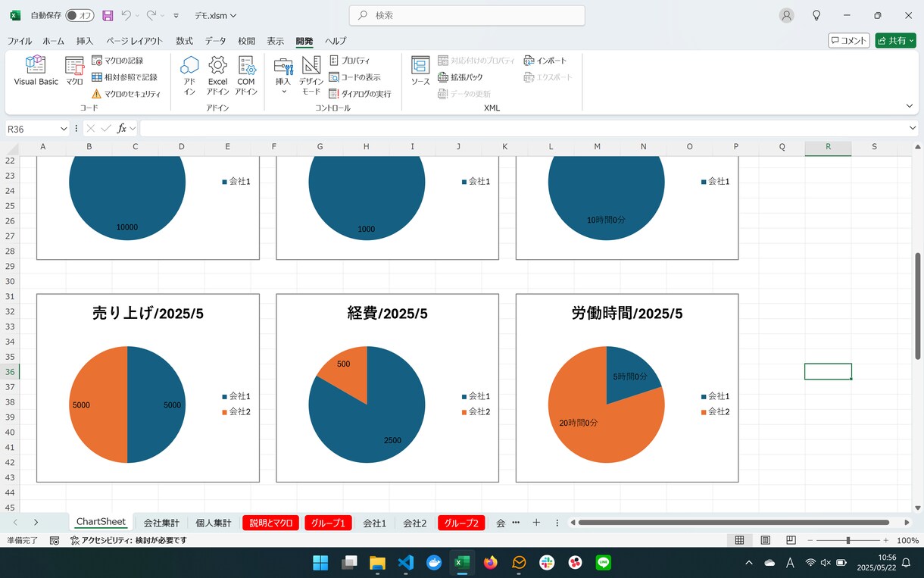Click accessibility check status (アクセシビリティ: 検討が必要です)
Screen dimensions: 924x578
[x=128, y=540]
